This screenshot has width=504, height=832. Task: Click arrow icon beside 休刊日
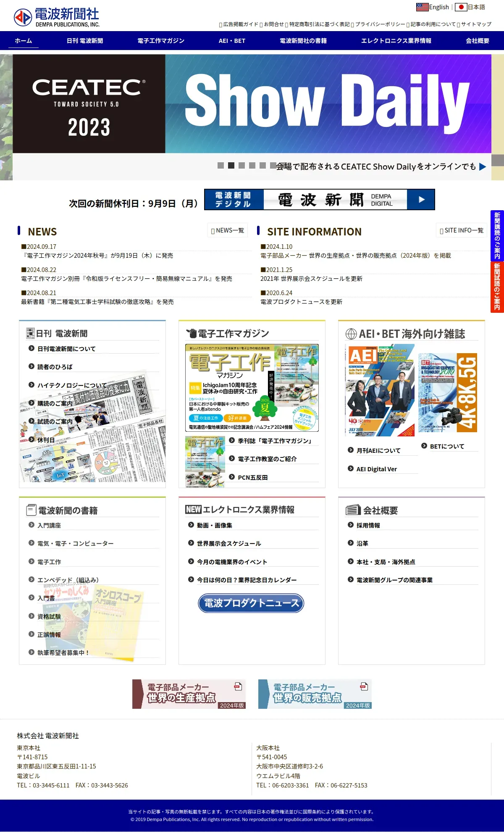(31, 439)
